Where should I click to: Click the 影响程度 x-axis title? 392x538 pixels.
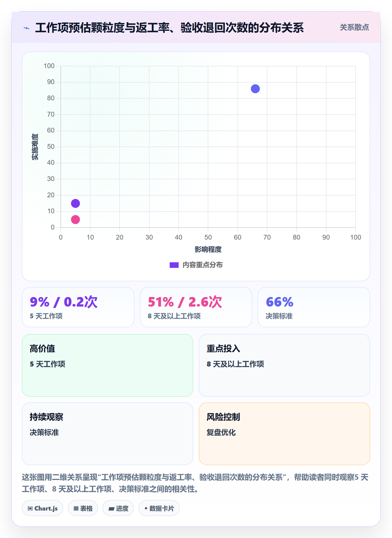point(208,249)
